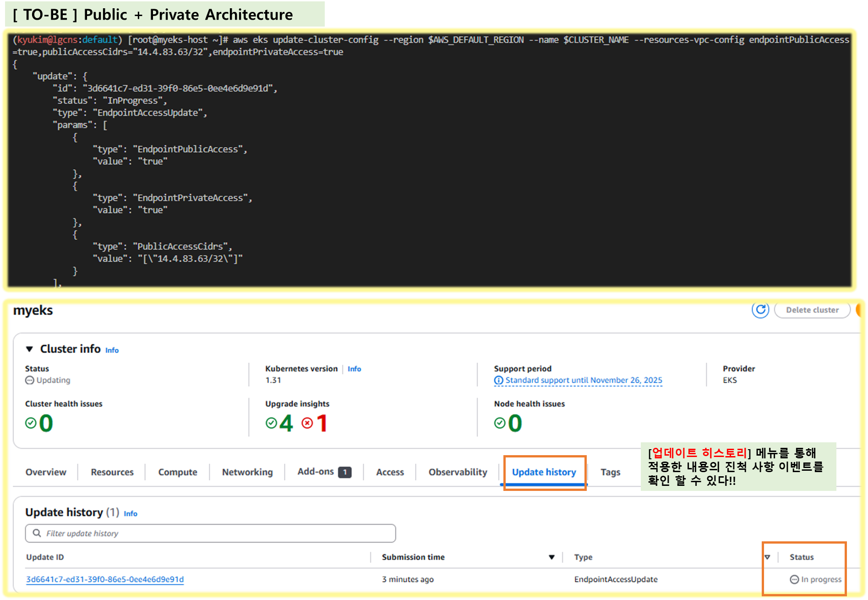Click the Upgrade insights count 4

286,423
